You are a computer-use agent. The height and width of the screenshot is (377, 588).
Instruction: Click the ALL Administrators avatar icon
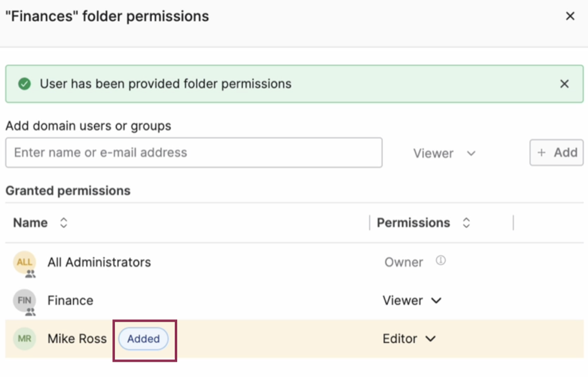point(24,262)
